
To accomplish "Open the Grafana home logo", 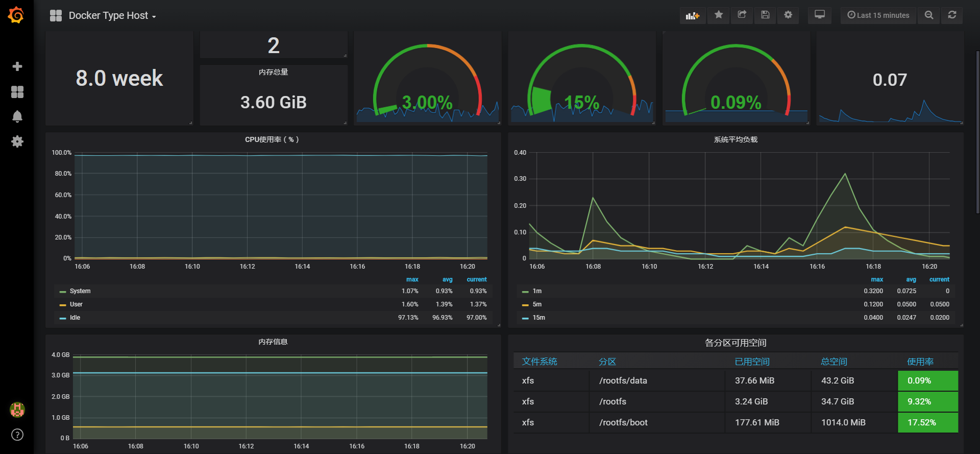I will coord(16,15).
